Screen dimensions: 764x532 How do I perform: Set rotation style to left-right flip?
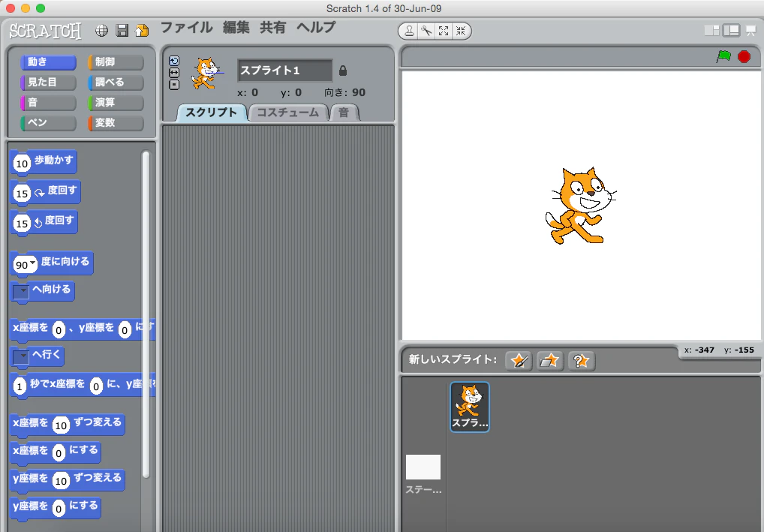pyautogui.click(x=174, y=73)
